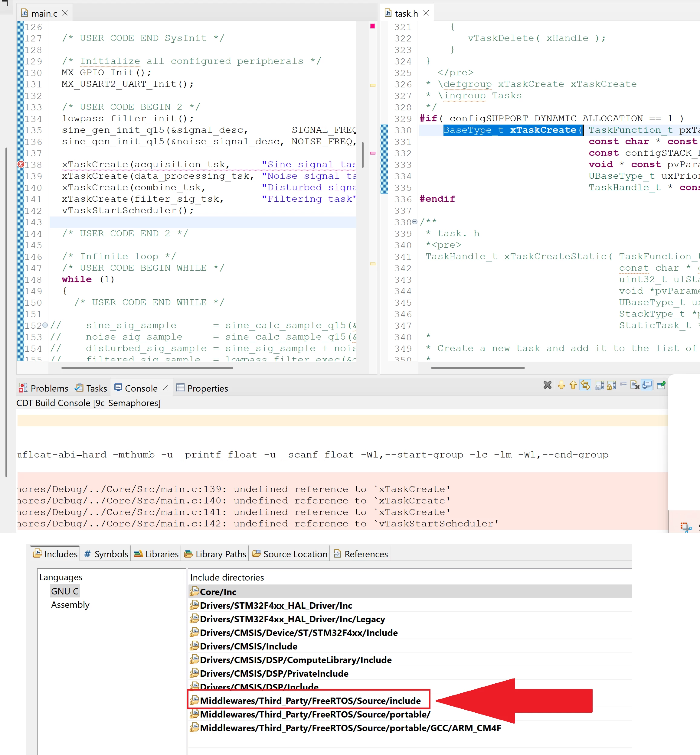Viewport: 700px width, 755px height.
Task: Click the pink overview ruler marker
Action: [373, 153]
